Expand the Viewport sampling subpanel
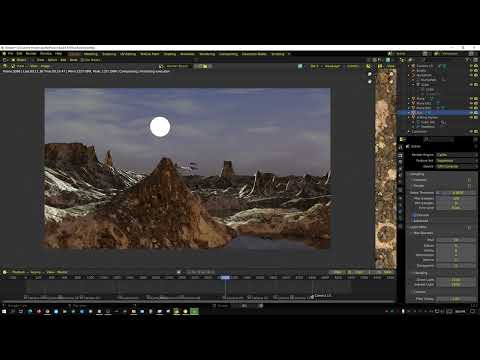480x360 pixels. (419, 180)
